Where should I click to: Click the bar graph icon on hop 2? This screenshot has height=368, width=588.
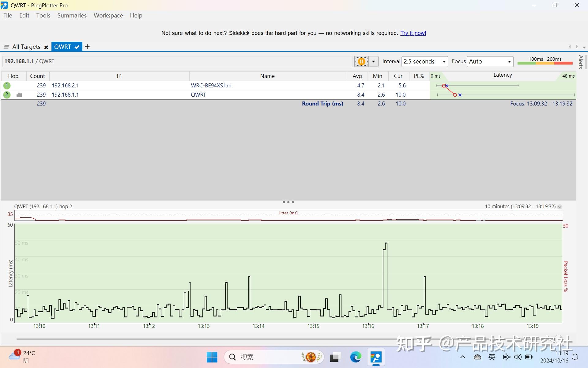[19, 95]
